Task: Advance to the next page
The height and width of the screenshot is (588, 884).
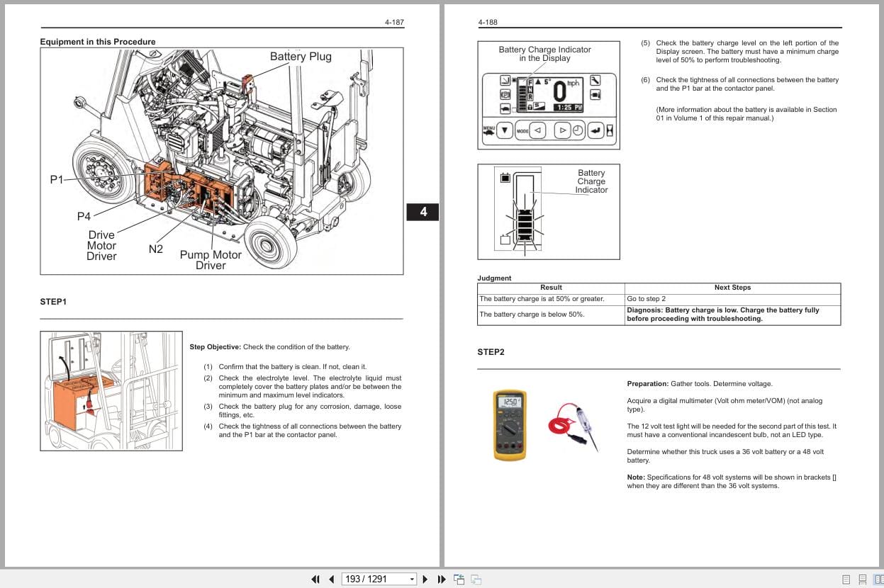Action: 425,579
